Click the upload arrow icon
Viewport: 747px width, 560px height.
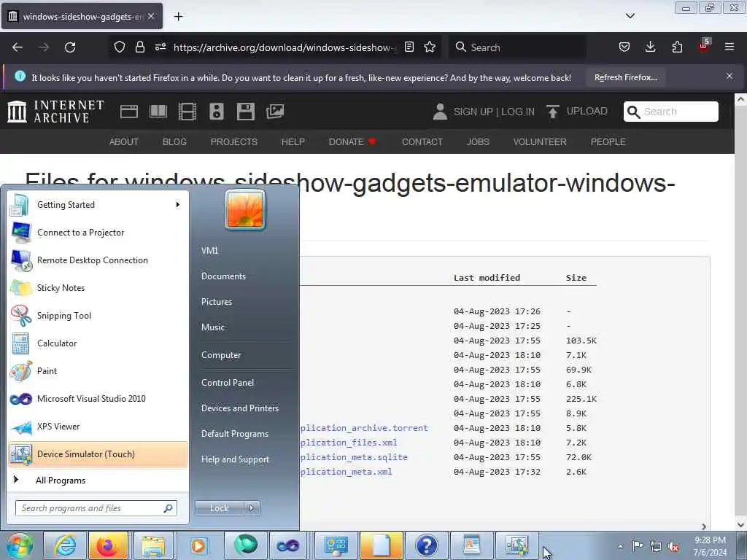[553, 112]
